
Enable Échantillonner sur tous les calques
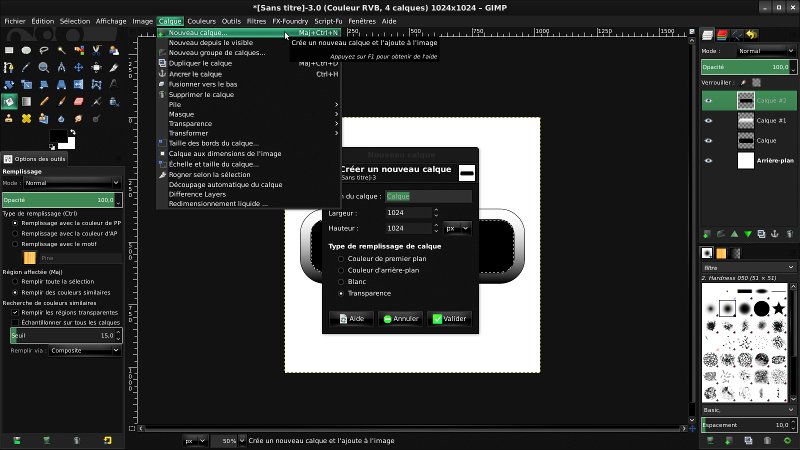pos(15,322)
